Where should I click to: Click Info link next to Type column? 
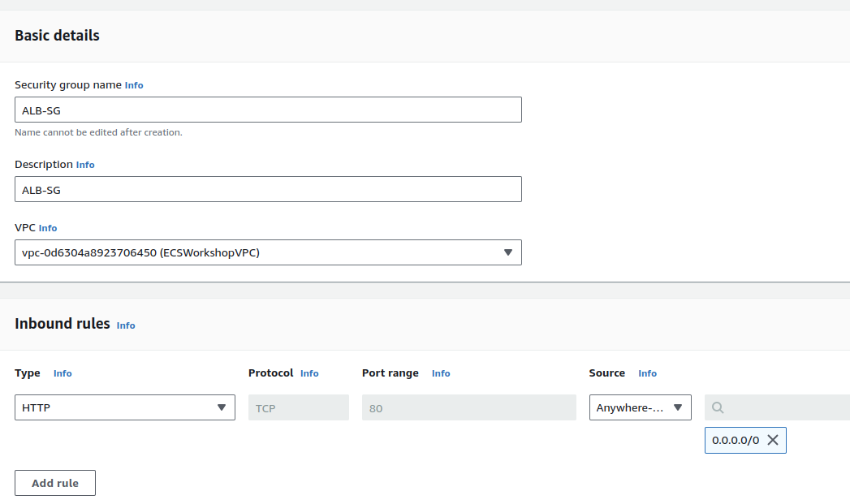63,373
